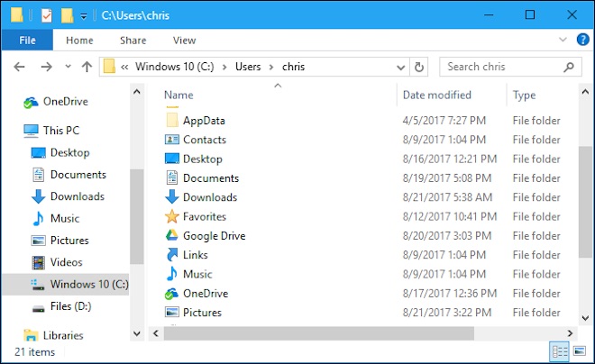Screen dimensions: 595x364
Task: Open Pictures in the navigation pane
Action: (59, 241)
